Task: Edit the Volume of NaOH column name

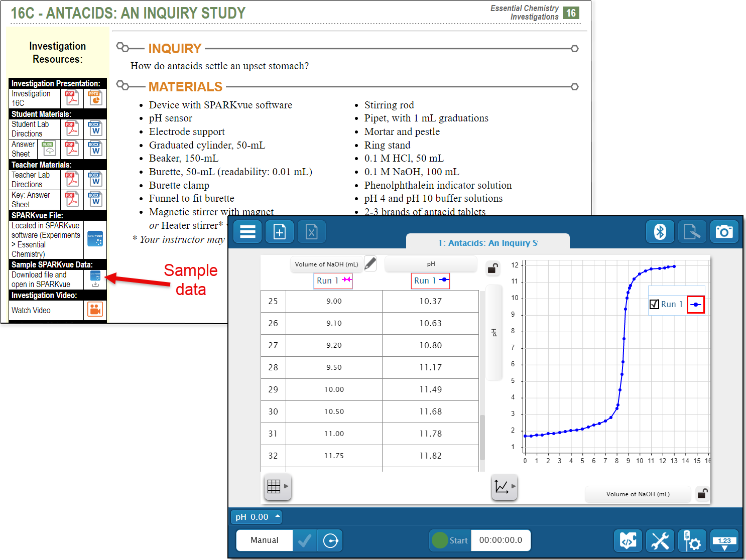Action: 370,263
